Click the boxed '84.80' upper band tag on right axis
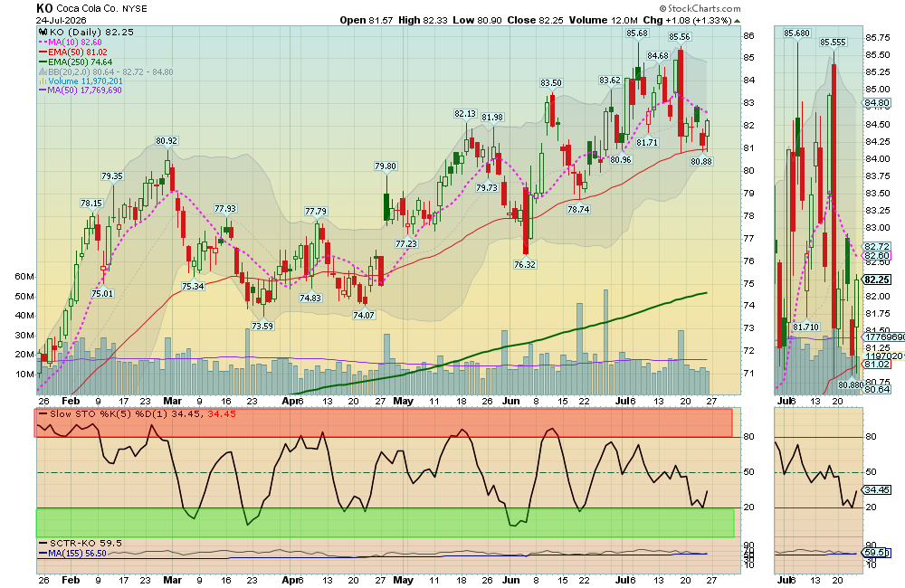 tap(877, 103)
